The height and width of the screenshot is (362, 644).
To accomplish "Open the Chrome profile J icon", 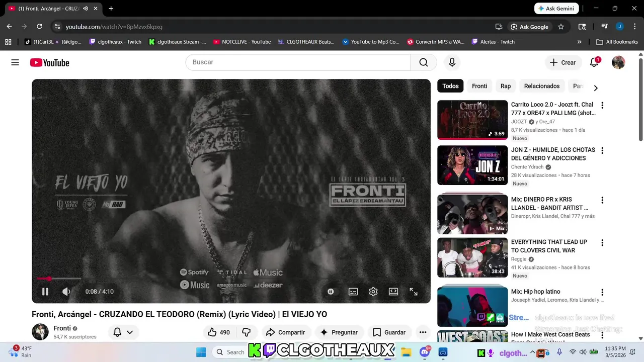I will (619, 27).
